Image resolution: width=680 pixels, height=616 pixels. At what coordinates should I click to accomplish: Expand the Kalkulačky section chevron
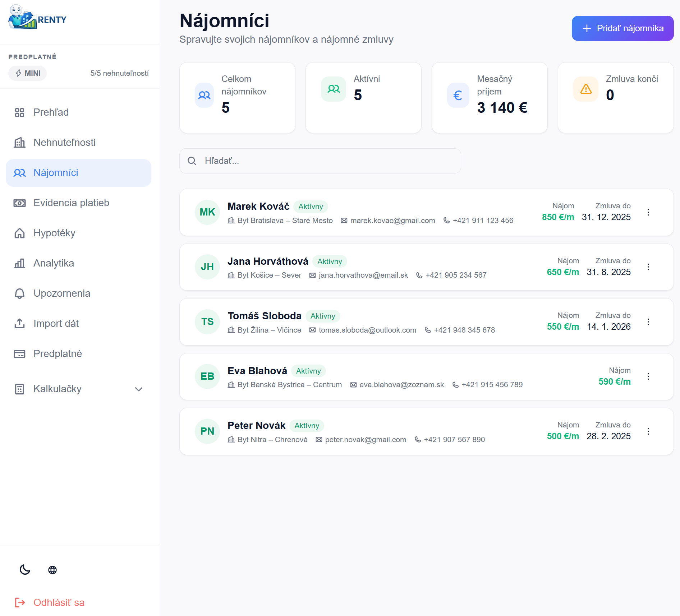click(x=139, y=389)
